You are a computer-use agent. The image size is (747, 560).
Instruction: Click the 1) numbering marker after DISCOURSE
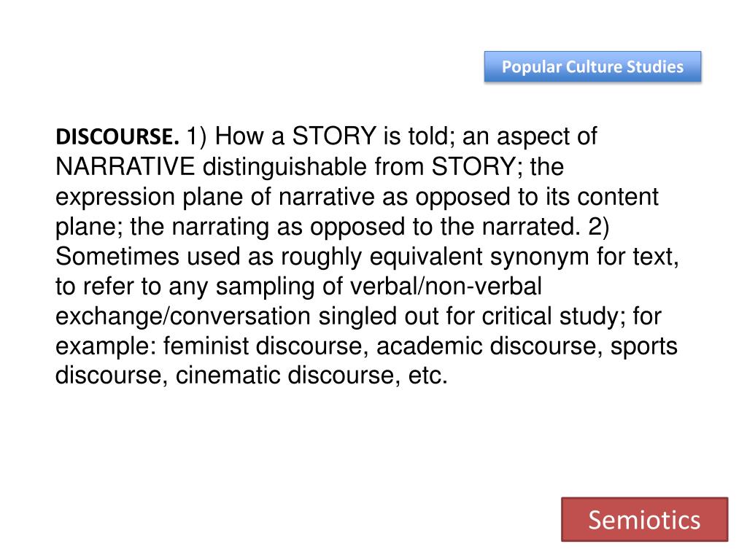197,136
